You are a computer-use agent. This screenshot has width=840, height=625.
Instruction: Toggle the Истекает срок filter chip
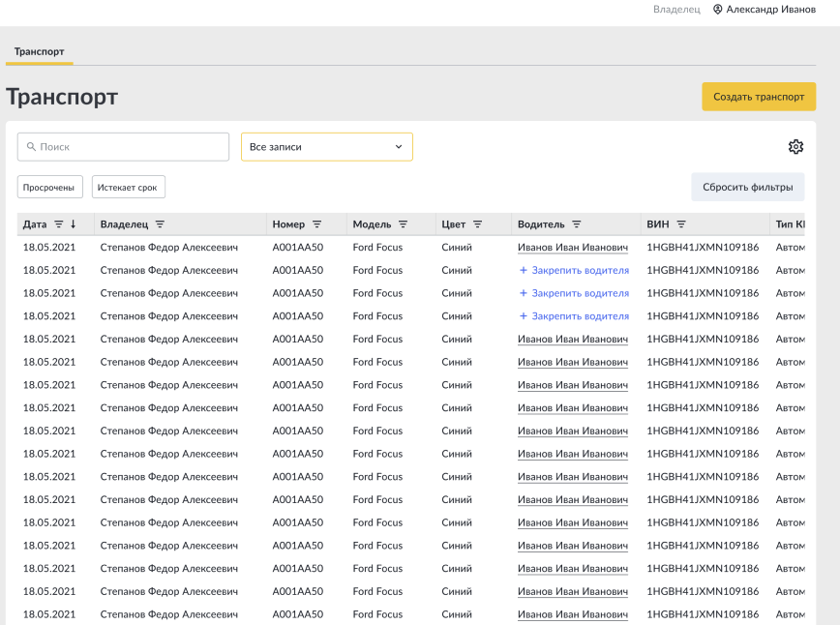tap(128, 187)
